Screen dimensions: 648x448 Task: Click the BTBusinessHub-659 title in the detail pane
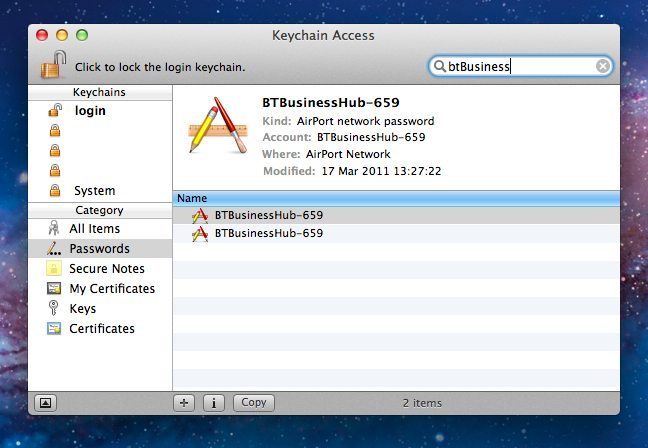point(331,102)
